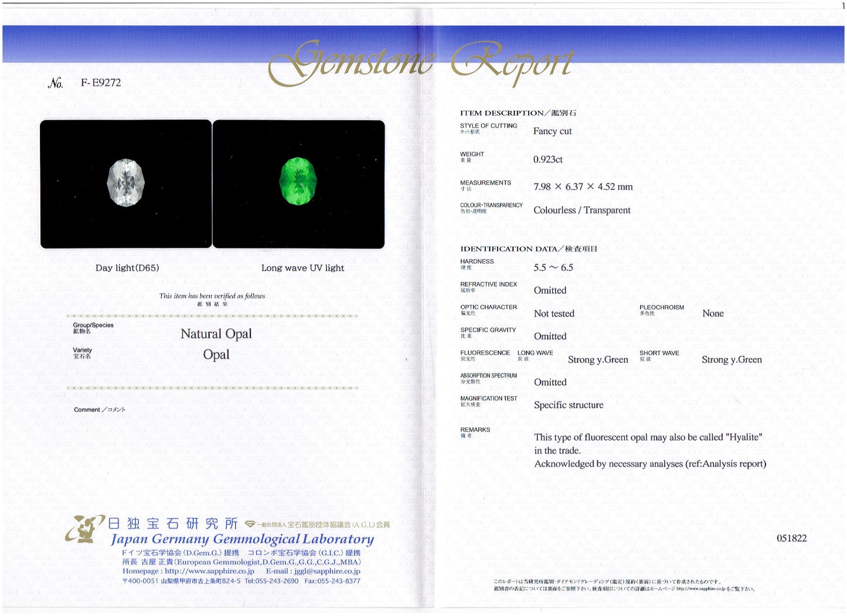Viewport: 847px width, 616px height.
Task: Click the Colourless / Transparent value
Action: (581, 210)
